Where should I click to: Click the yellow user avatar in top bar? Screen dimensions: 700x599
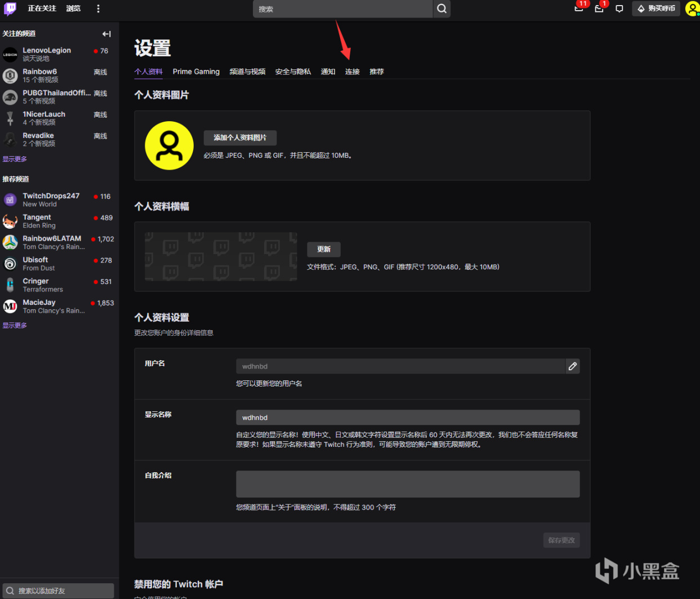click(693, 8)
